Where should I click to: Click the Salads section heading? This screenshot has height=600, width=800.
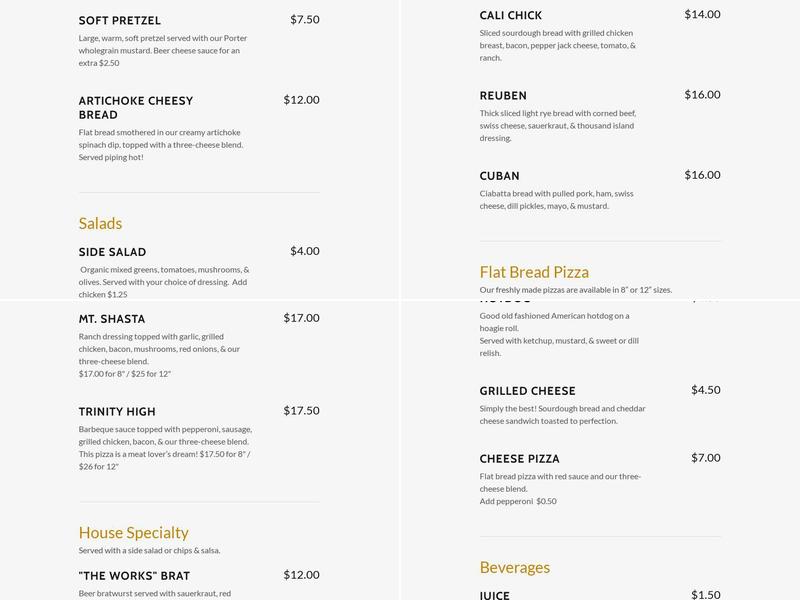[100, 223]
